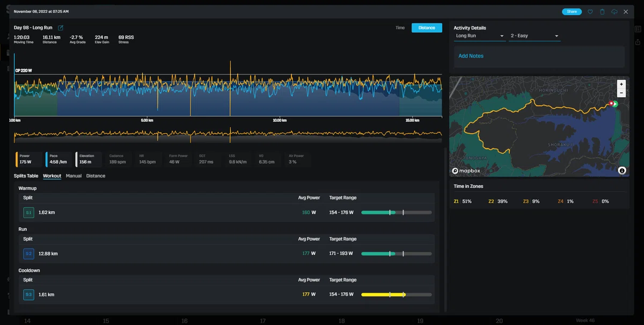
Task: Delete the activity using the trash icon
Action: tap(602, 11)
